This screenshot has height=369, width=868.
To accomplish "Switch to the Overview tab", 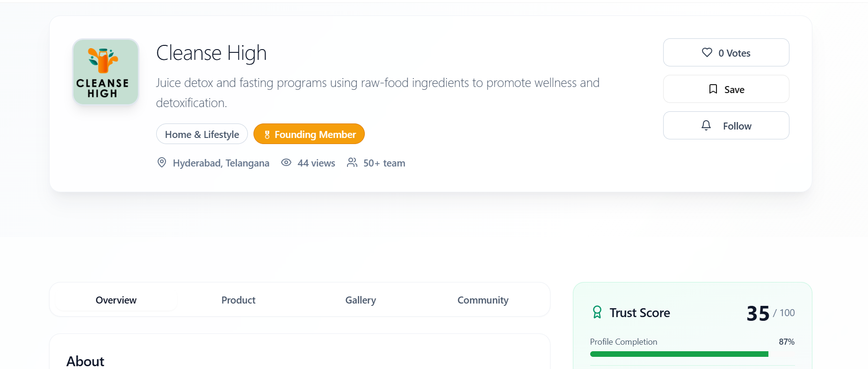I will (116, 300).
